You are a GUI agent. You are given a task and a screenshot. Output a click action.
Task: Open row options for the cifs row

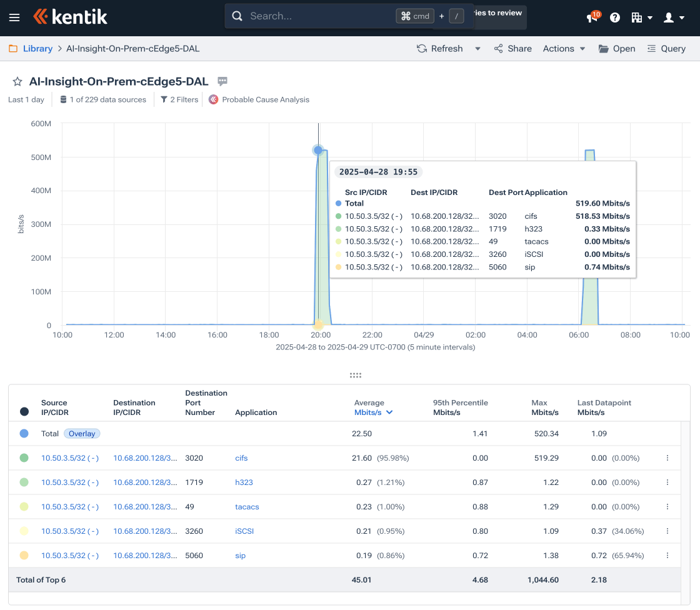pos(667,458)
